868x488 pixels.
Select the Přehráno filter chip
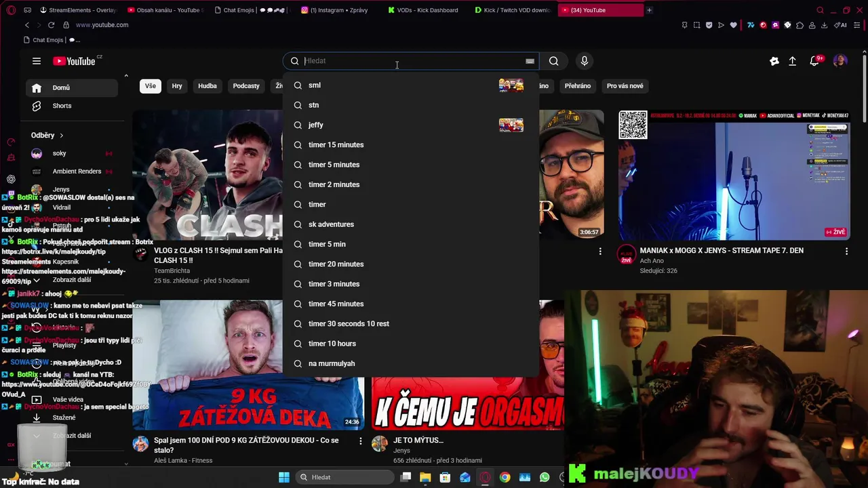tap(578, 86)
